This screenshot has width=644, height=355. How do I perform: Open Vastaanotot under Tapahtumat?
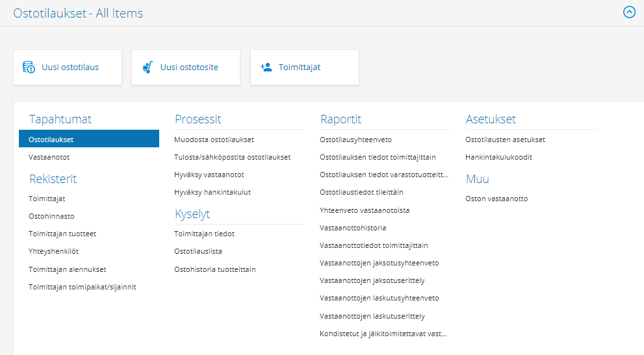click(49, 157)
